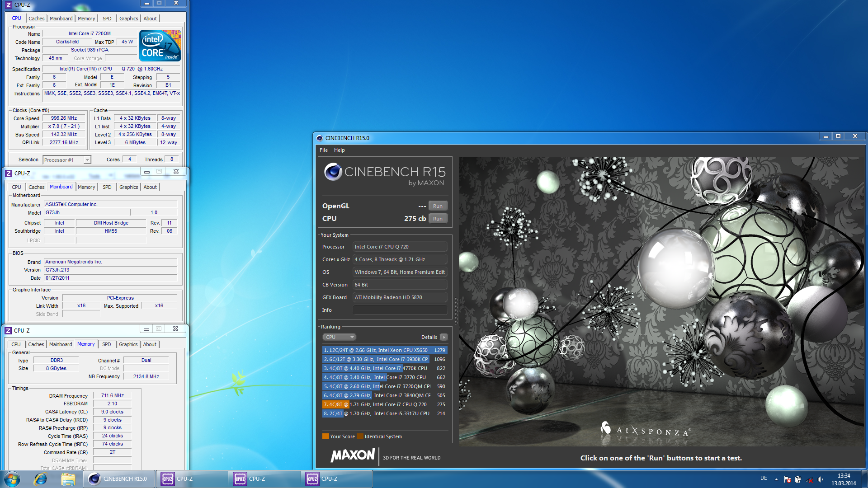
Task: Click the Core Speed value 996.26 MHz
Action: (x=64, y=118)
